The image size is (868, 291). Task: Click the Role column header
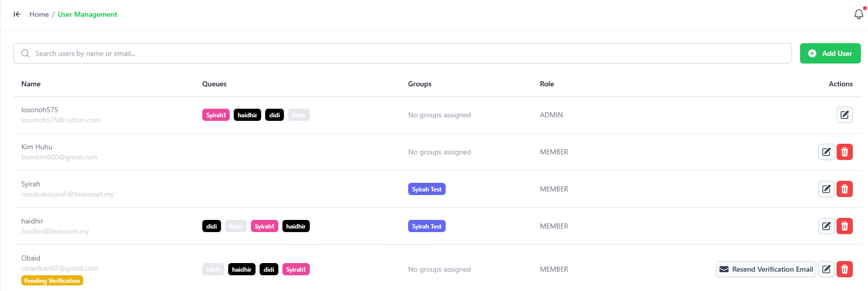pyautogui.click(x=547, y=84)
